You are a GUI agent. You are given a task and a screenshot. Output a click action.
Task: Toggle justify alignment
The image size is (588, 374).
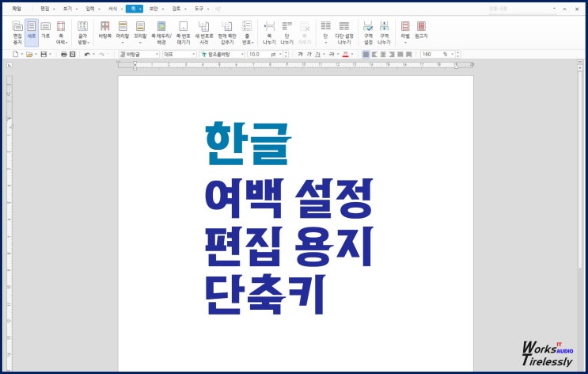point(366,54)
